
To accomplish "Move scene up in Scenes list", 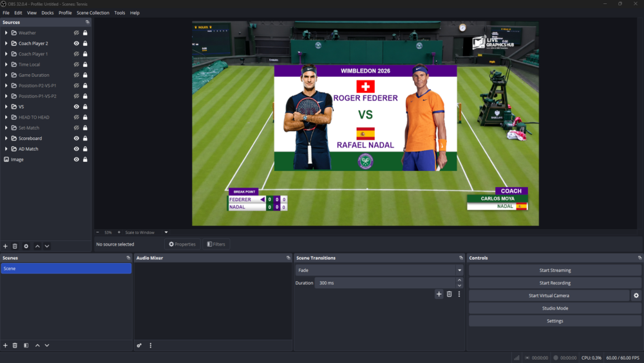I will pyautogui.click(x=37, y=346).
